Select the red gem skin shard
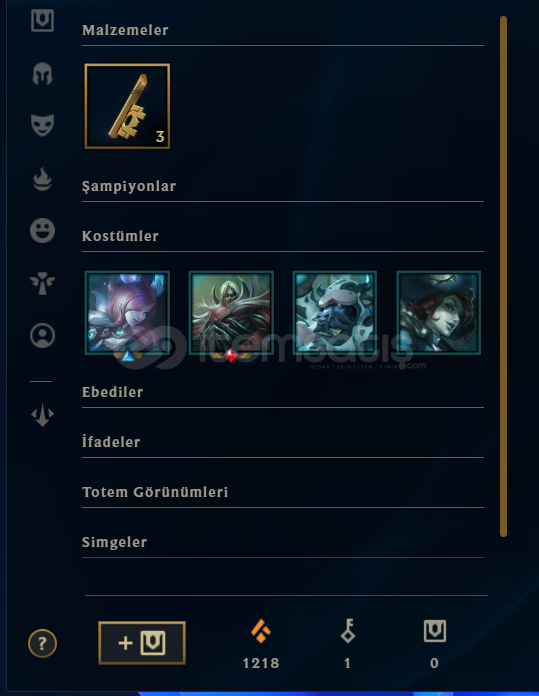539x696 pixels. click(x=231, y=313)
